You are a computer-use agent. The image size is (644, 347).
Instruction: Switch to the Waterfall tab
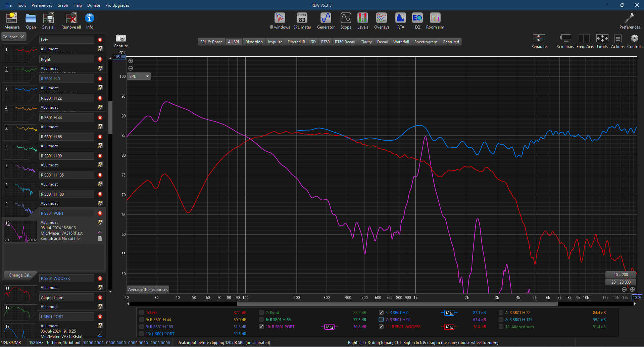point(401,42)
